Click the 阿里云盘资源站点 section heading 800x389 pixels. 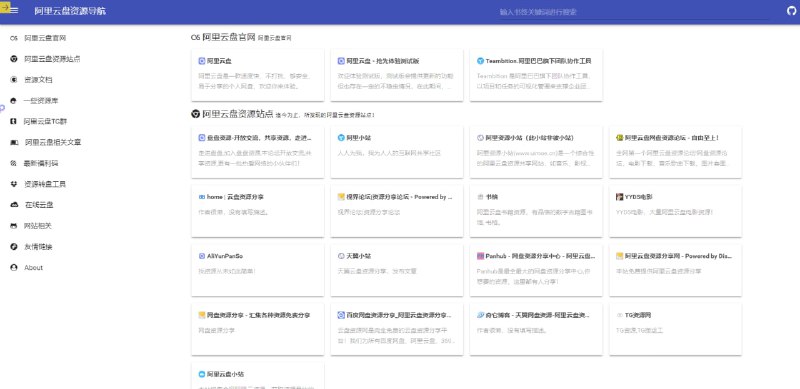[238, 114]
